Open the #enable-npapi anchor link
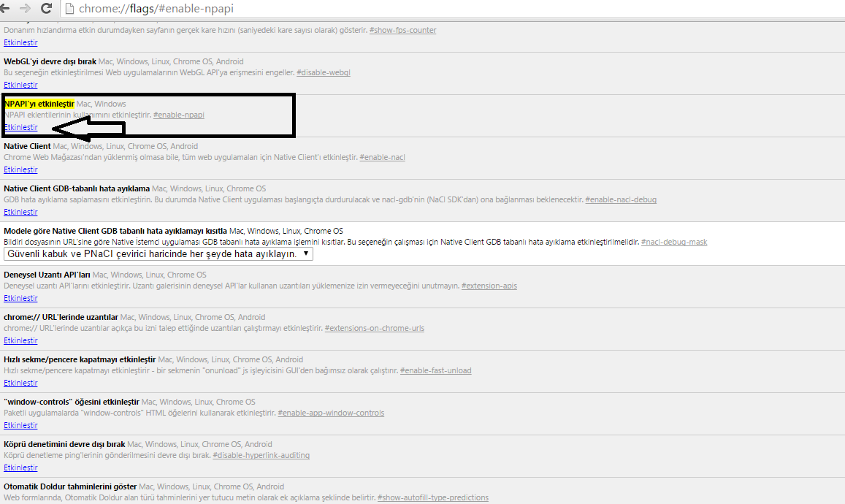 pos(178,115)
